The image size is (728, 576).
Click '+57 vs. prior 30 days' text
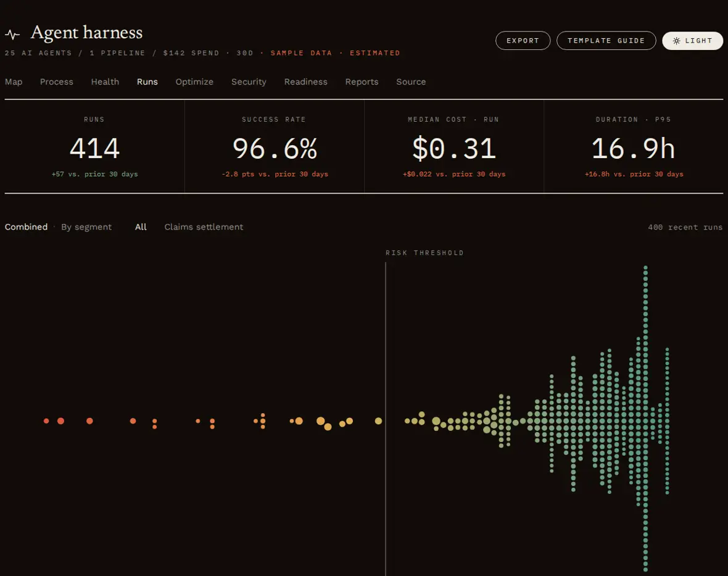(95, 174)
